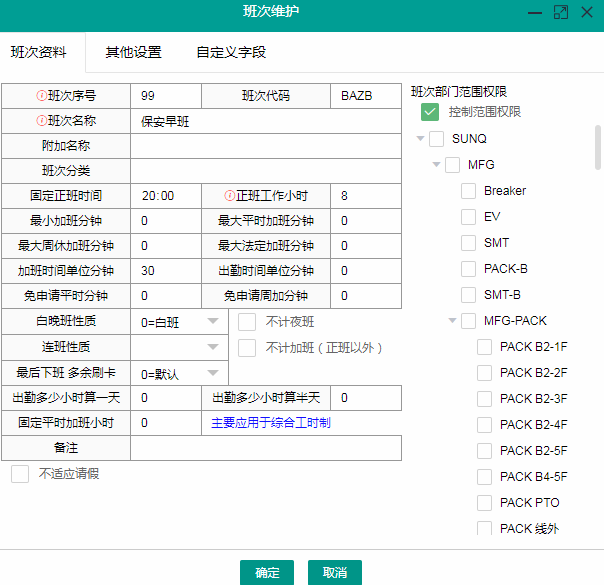The height and width of the screenshot is (585, 604).
Task: Tick the Breaker department checkbox
Action: [x=469, y=190]
